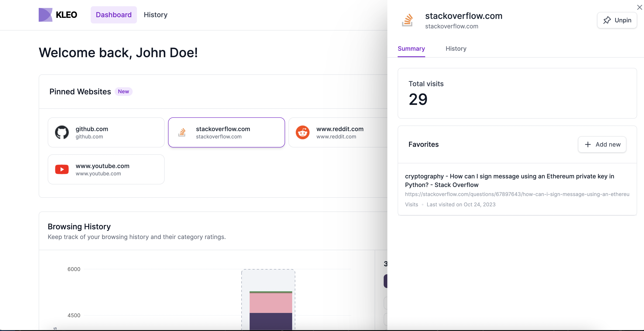This screenshot has height=331, width=644.
Task: Click the KLEO logo icon
Action: 45,15
